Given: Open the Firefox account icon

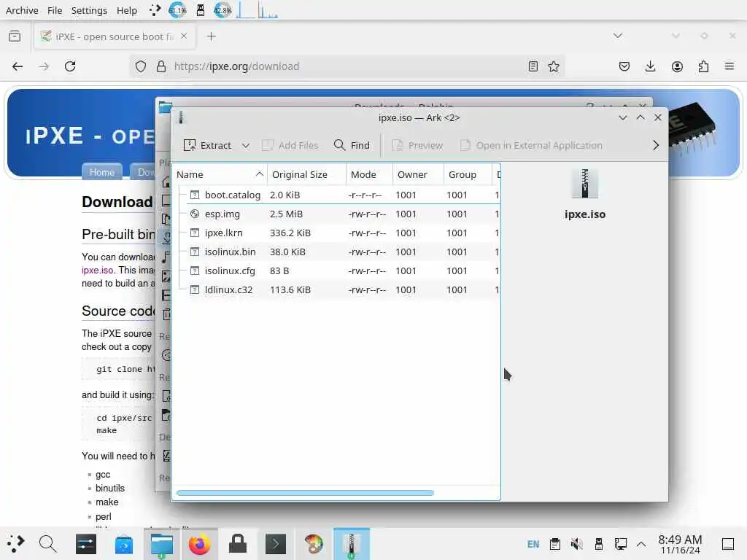Looking at the screenshot, I should (677, 66).
